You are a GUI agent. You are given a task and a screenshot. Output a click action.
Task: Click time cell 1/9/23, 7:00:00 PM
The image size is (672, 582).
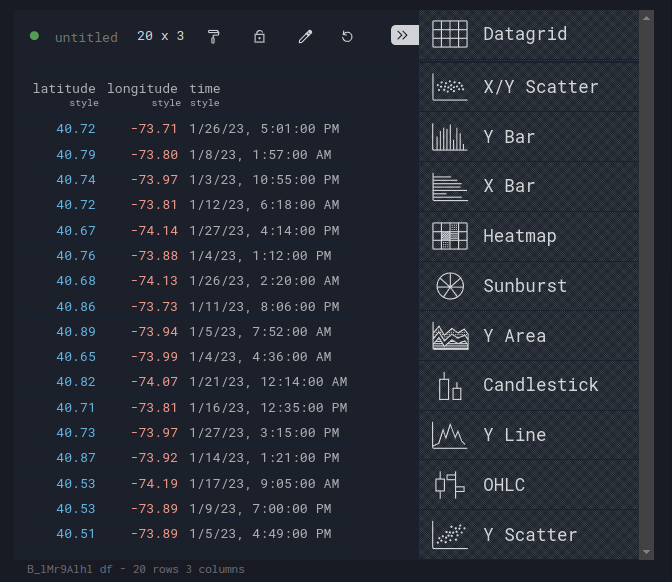click(261, 509)
